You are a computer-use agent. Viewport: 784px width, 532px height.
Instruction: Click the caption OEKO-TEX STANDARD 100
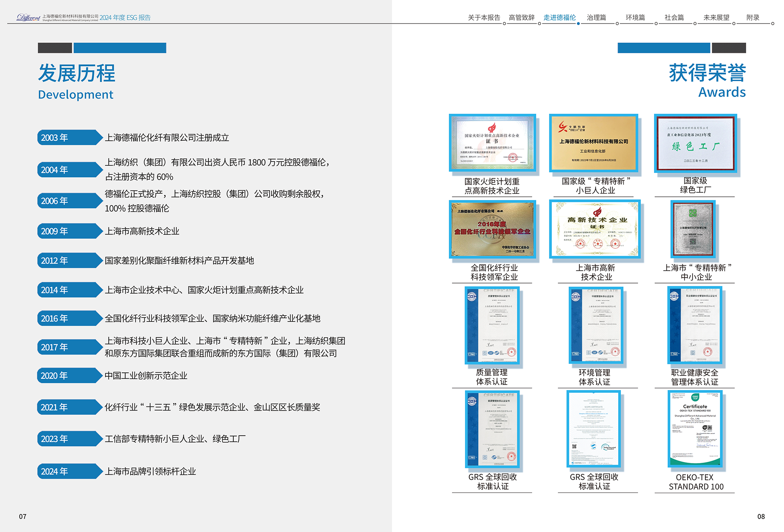point(696,482)
